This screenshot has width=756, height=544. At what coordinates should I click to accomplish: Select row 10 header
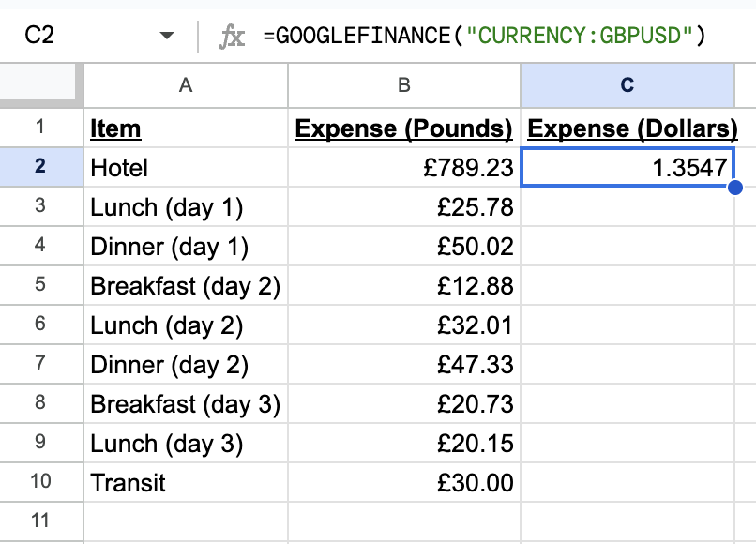[x=41, y=481]
